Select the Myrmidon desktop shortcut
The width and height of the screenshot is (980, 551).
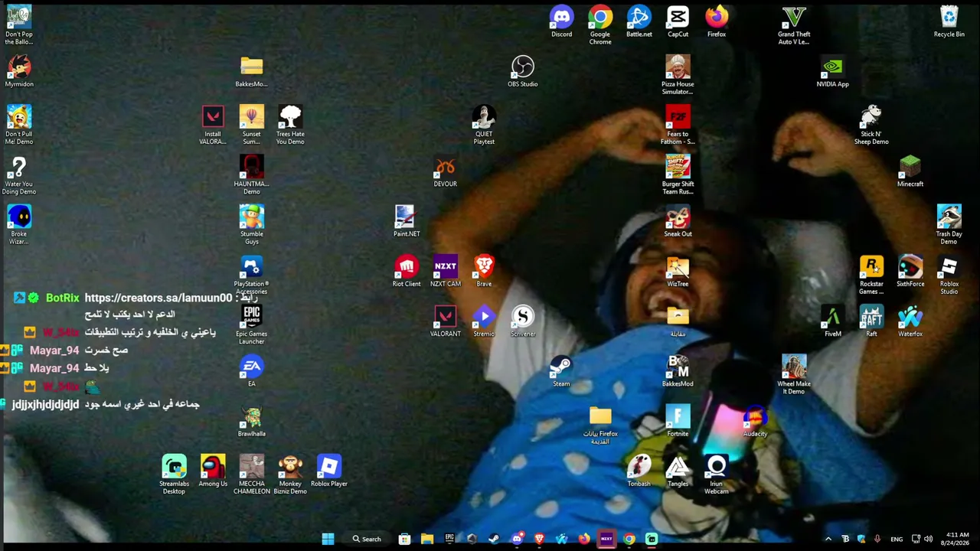pos(19,71)
